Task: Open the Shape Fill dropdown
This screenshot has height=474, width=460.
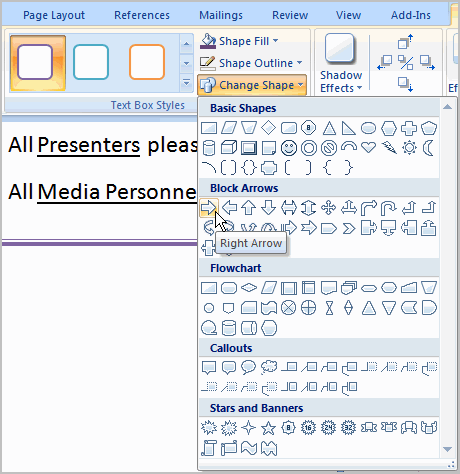Action: [239, 41]
